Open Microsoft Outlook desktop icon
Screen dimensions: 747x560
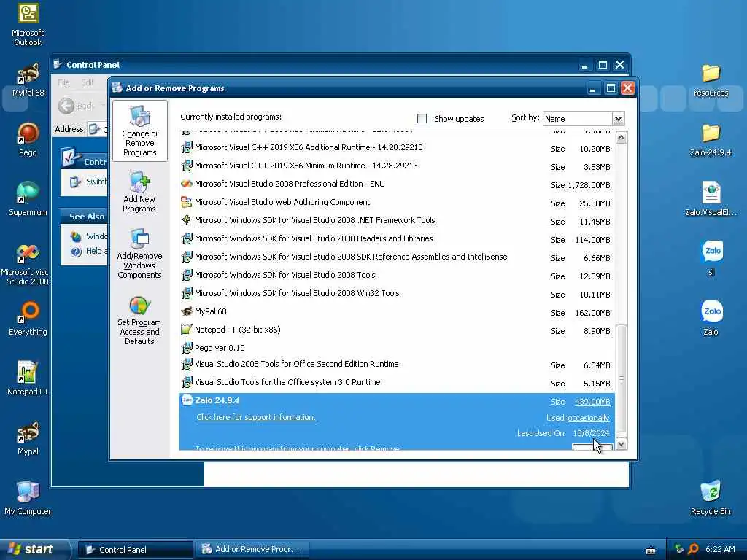(28, 25)
